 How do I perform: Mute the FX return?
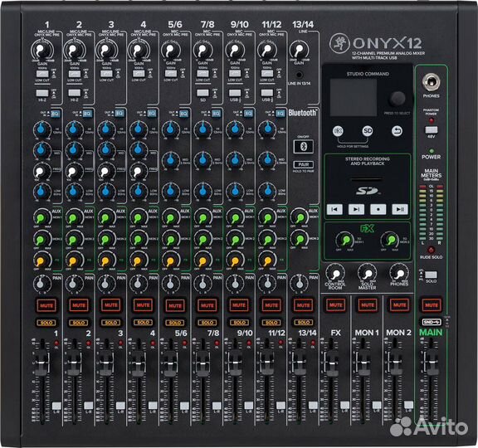335,305
